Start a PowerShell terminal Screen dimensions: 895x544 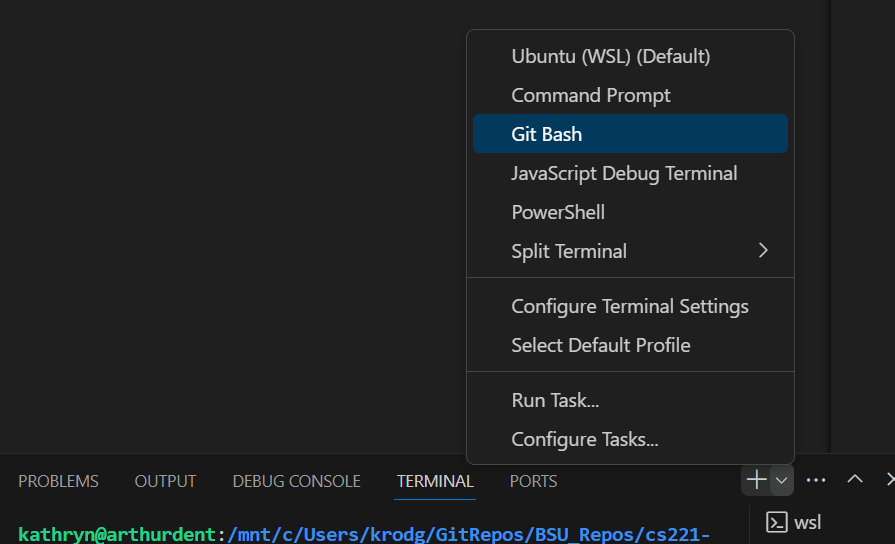point(558,212)
